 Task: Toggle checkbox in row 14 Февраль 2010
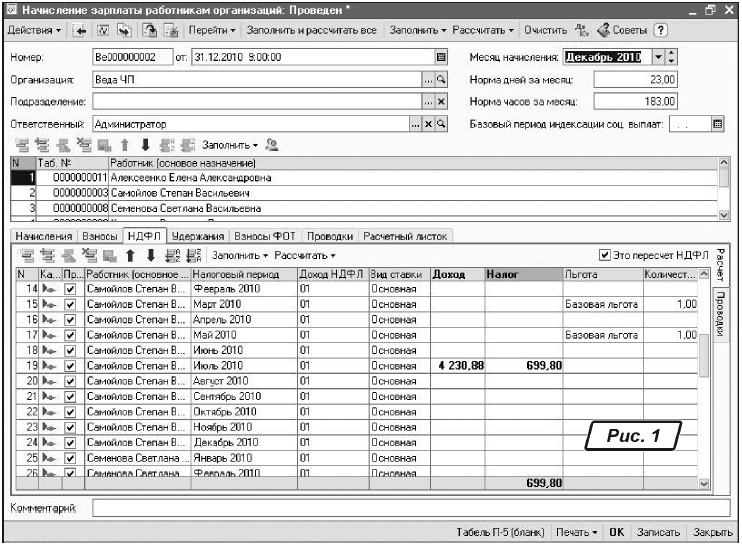pyautogui.click(x=69, y=288)
